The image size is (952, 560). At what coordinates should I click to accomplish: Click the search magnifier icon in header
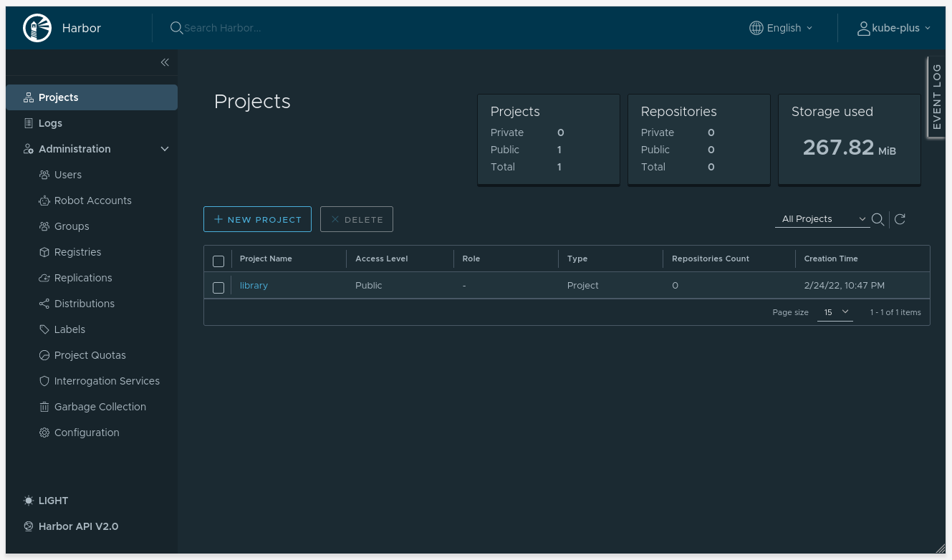176,28
